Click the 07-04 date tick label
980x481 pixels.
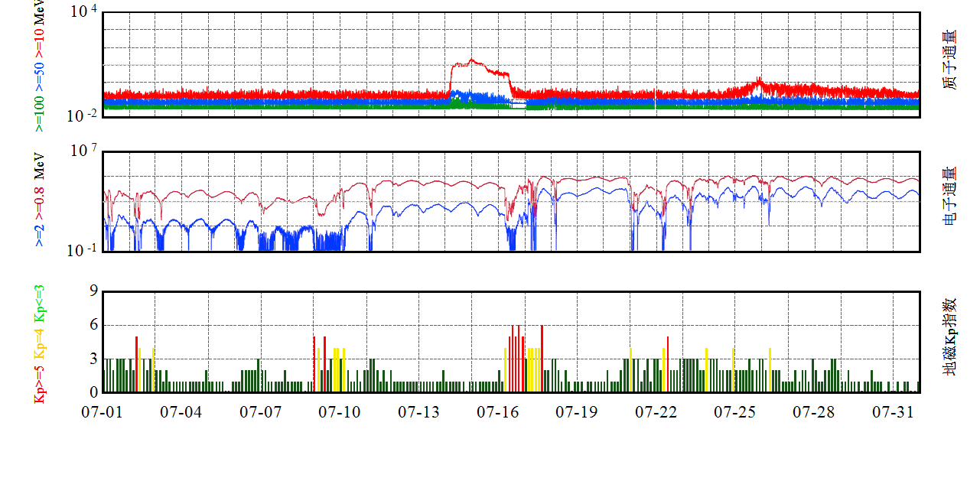click(x=181, y=412)
